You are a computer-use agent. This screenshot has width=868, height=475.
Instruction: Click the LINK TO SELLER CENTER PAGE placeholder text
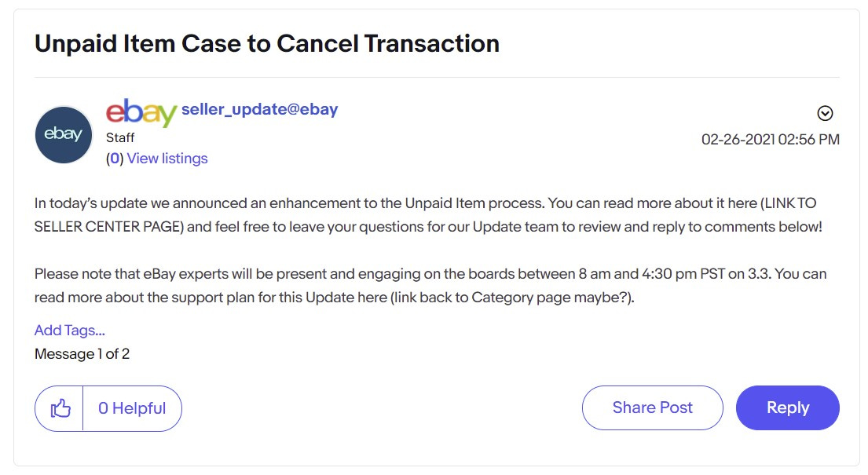(425, 215)
